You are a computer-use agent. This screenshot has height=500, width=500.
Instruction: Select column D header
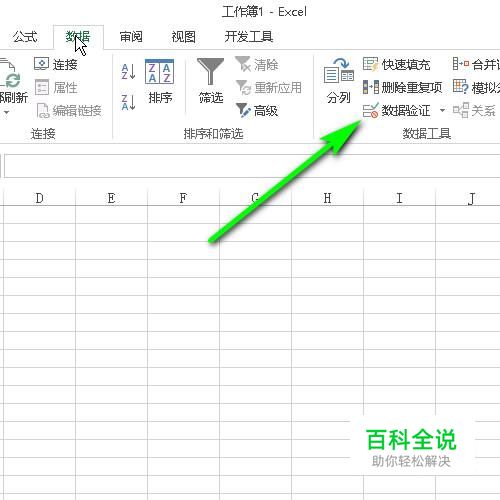click(40, 198)
